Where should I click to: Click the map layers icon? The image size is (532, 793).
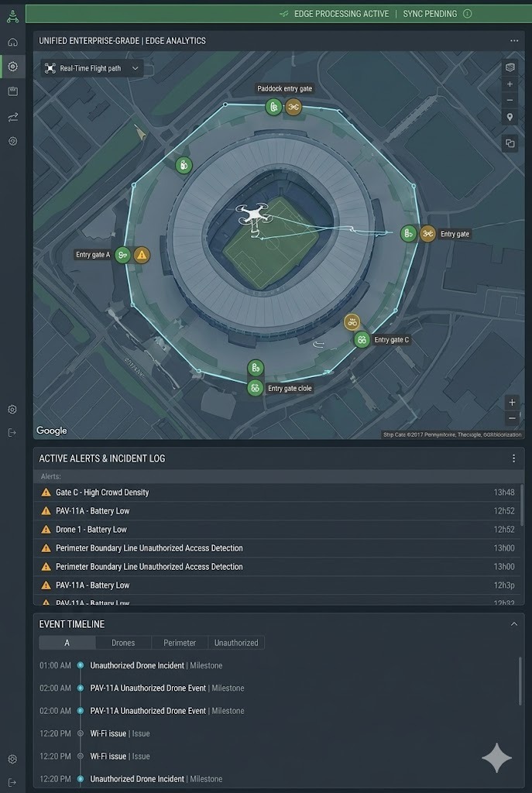pos(510,67)
